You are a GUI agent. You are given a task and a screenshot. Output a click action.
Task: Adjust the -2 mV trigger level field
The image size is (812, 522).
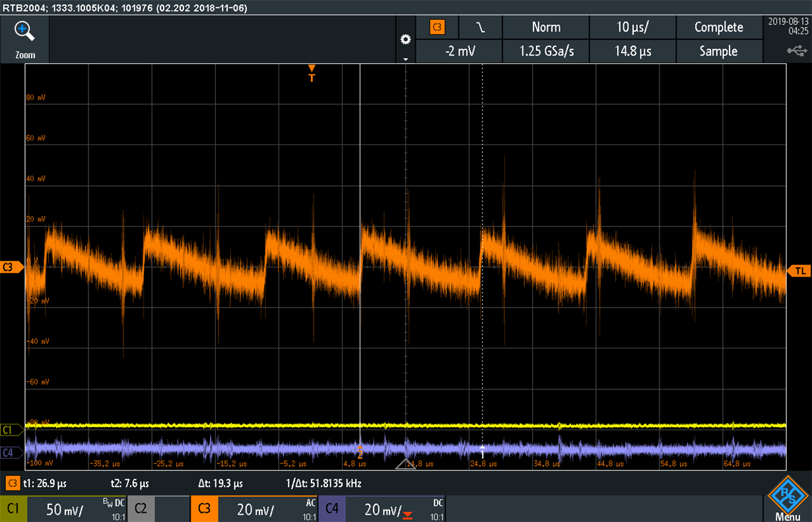pyautogui.click(x=460, y=51)
